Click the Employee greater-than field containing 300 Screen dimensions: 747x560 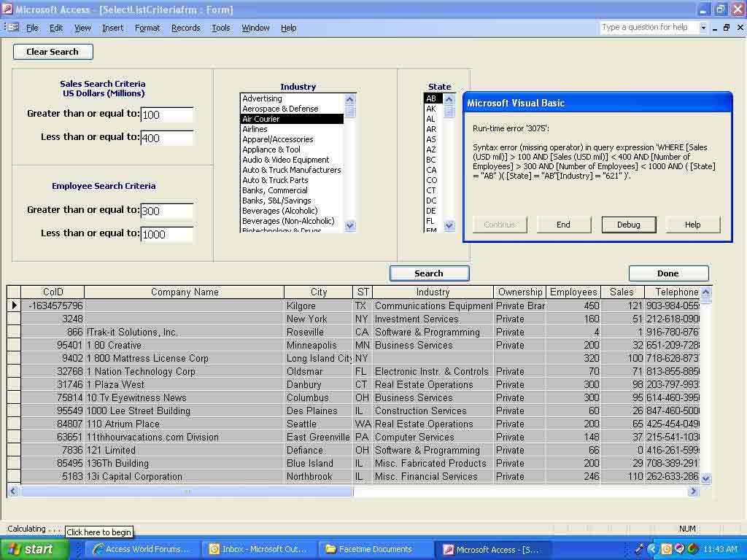tap(167, 211)
